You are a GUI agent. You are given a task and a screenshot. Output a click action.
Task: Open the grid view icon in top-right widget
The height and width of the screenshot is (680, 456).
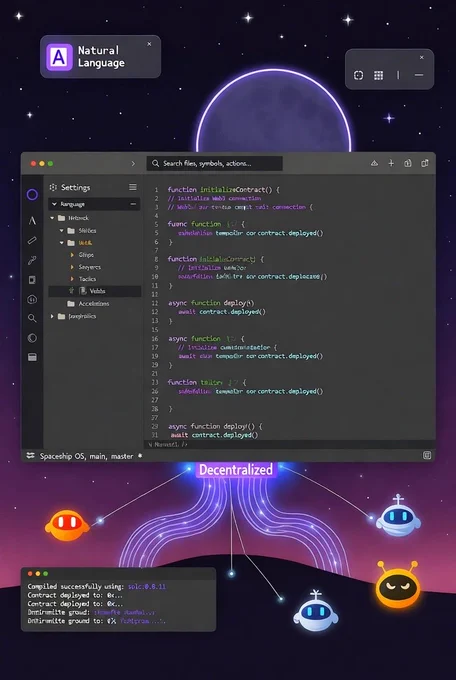tap(378, 75)
